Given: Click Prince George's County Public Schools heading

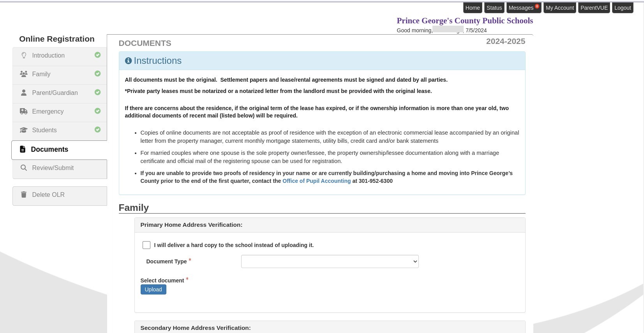Looking at the screenshot, I should tap(465, 21).
